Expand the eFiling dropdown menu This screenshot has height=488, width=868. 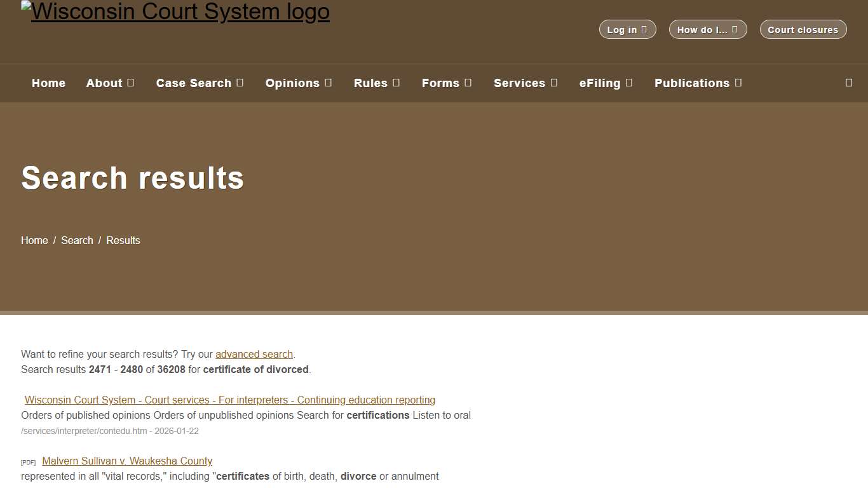point(606,83)
